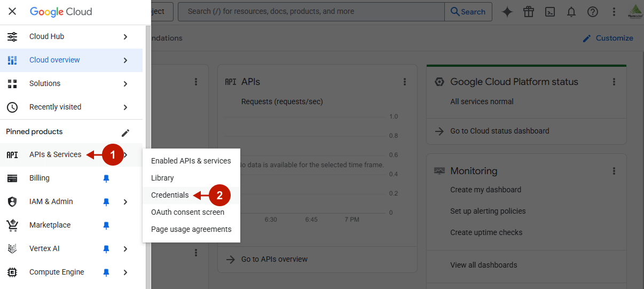Open the notifications bell
This screenshot has height=289, width=644.
point(571,12)
